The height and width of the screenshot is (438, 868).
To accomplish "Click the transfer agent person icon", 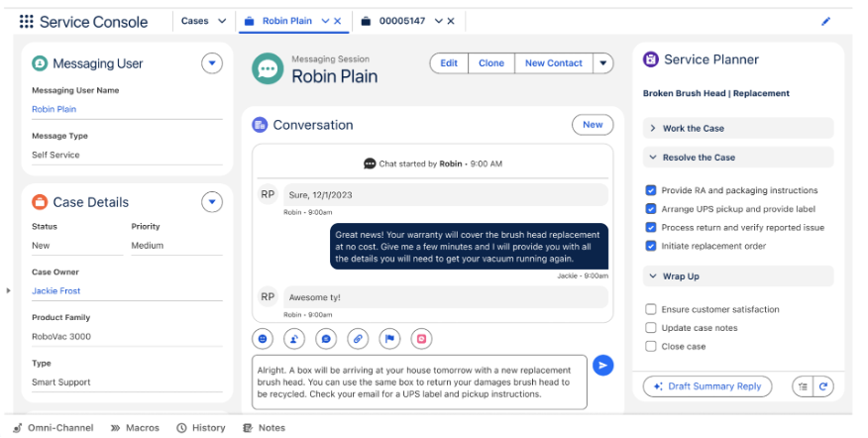I will pyautogui.click(x=294, y=339).
